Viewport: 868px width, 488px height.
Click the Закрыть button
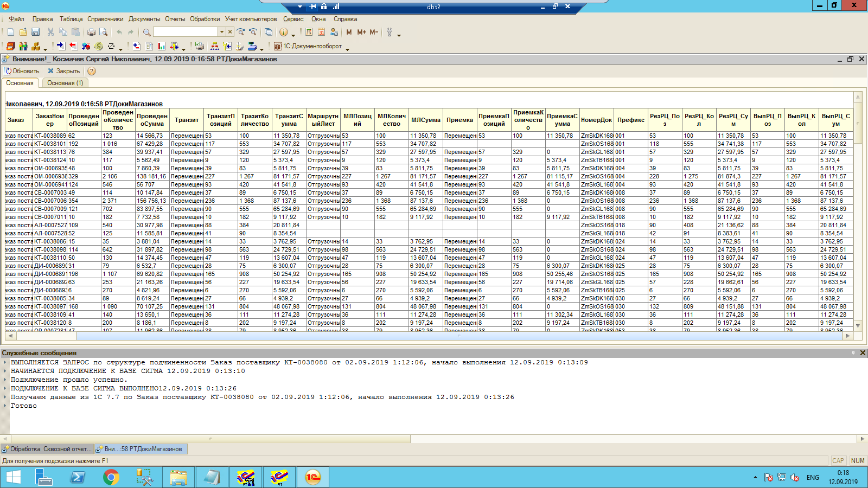click(63, 71)
